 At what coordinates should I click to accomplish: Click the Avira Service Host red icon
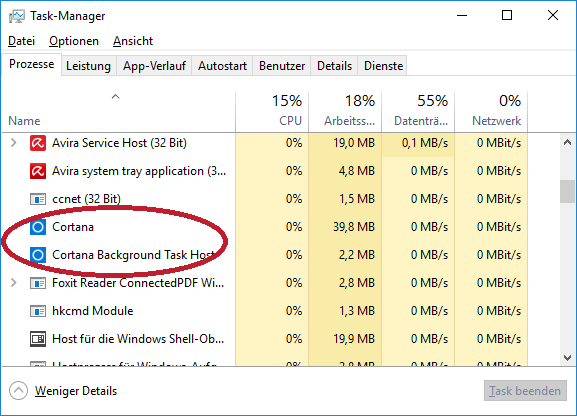pyautogui.click(x=38, y=143)
